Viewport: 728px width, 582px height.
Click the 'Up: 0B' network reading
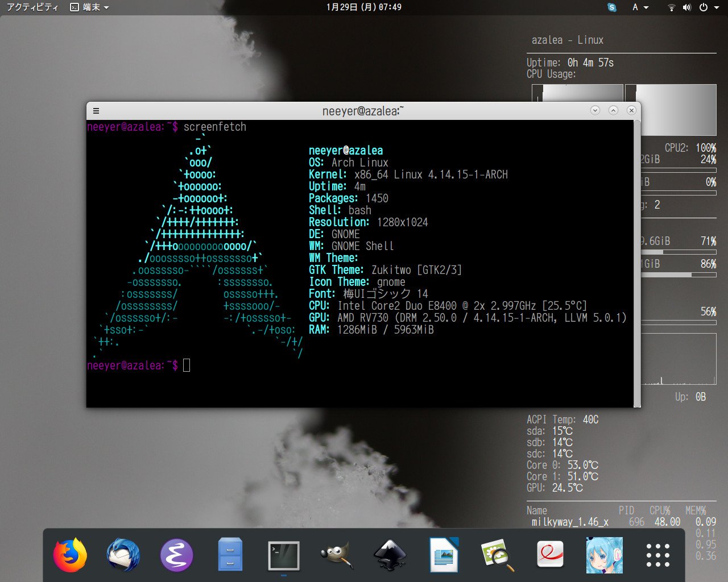pyautogui.click(x=690, y=397)
